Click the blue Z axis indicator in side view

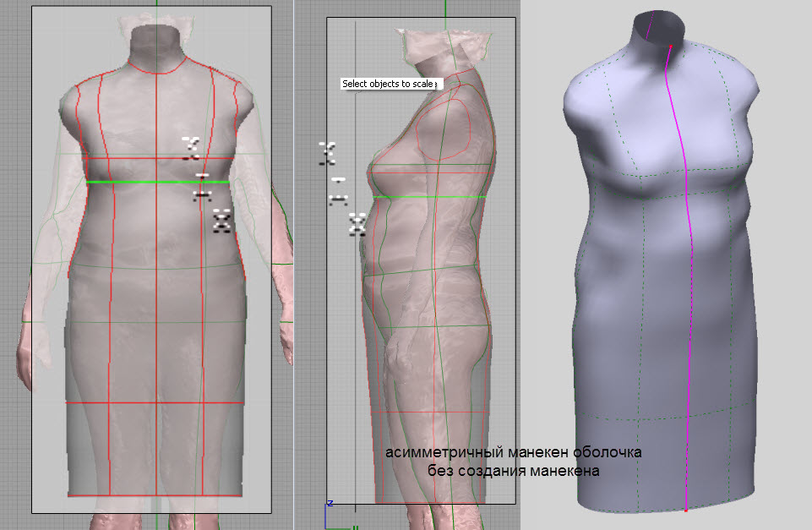[329, 505]
